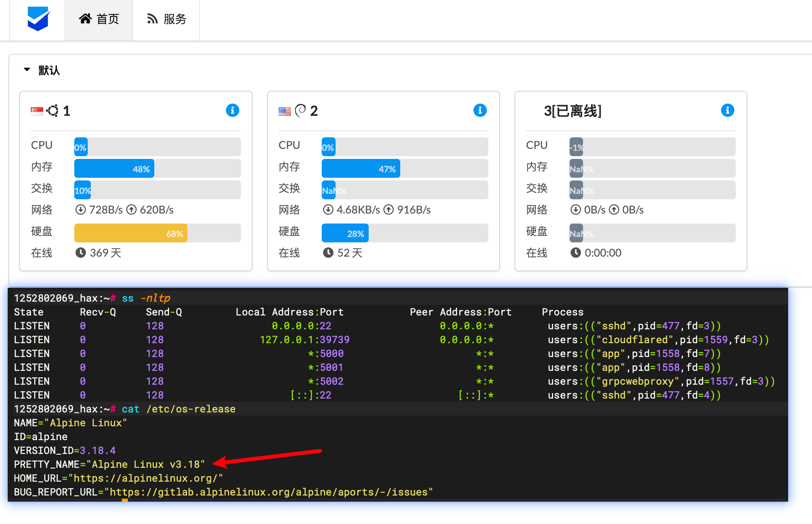Click the 68% disk usage bar
The image size is (812, 524).
point(131,233)
